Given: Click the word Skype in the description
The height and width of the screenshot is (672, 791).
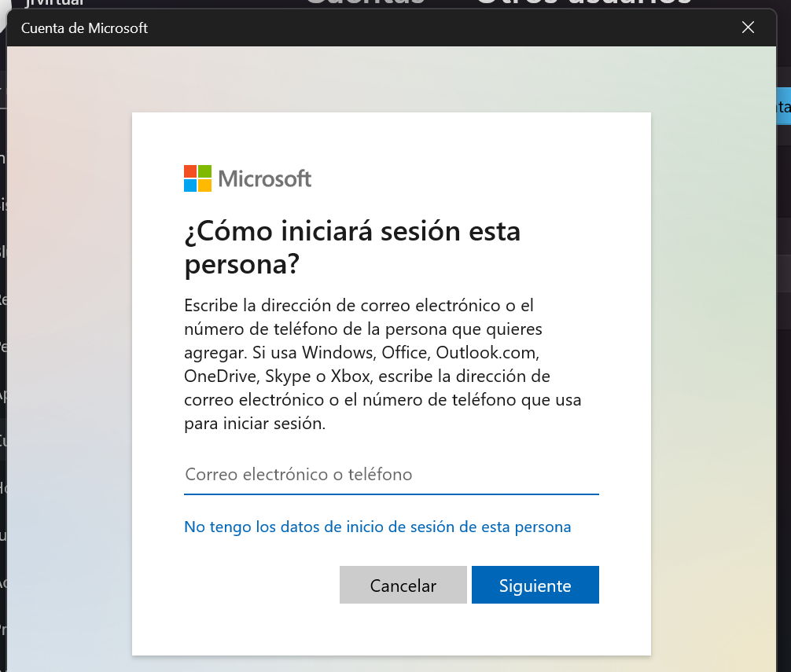Looking at the screenshot, I should (286, 375).
